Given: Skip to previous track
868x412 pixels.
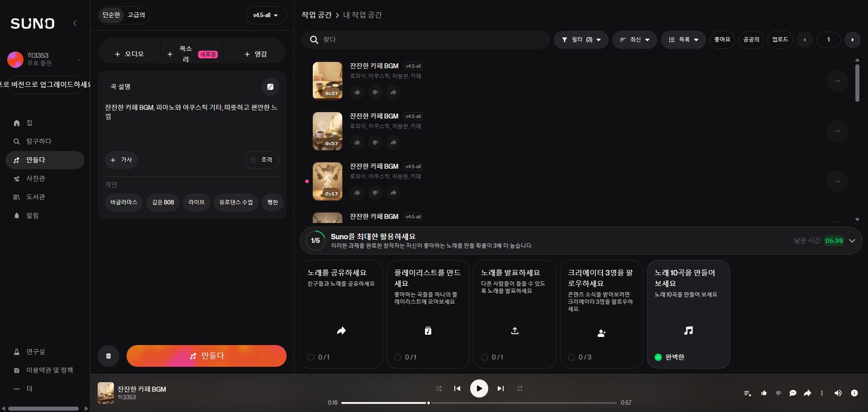Looking at the screenshot, I should tap(458, 388).
